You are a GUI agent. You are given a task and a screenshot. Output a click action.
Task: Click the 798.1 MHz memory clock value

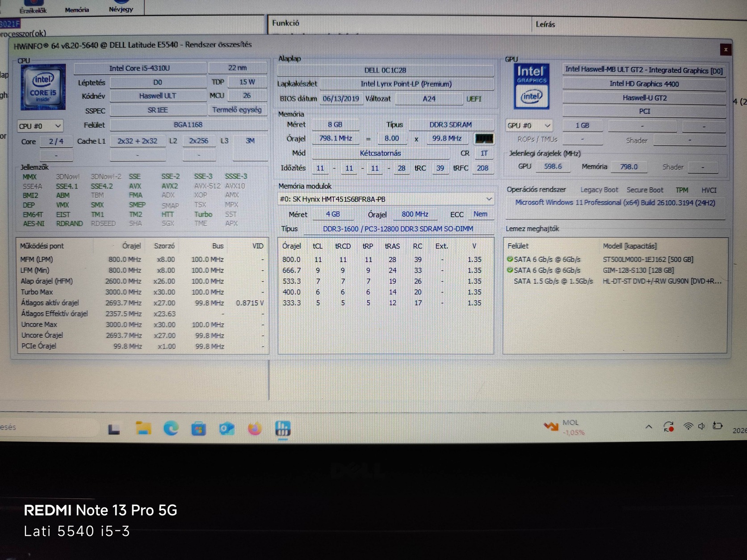[336, 138]
